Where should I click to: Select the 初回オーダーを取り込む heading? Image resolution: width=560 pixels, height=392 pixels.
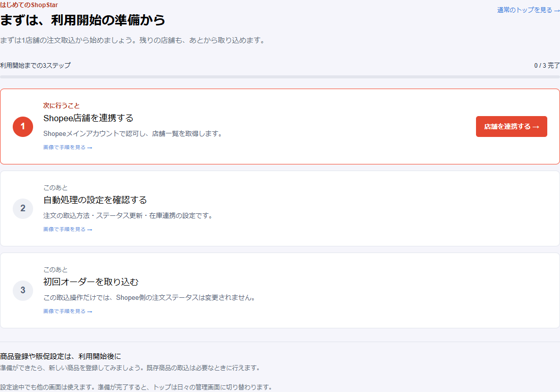click(91, 282)
